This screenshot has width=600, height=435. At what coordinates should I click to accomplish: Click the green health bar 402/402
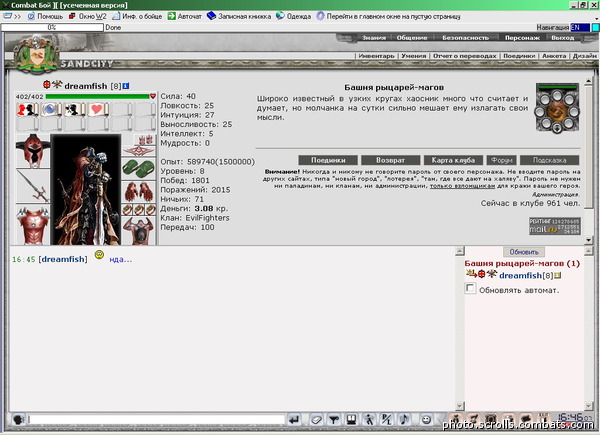click(97, 96)
